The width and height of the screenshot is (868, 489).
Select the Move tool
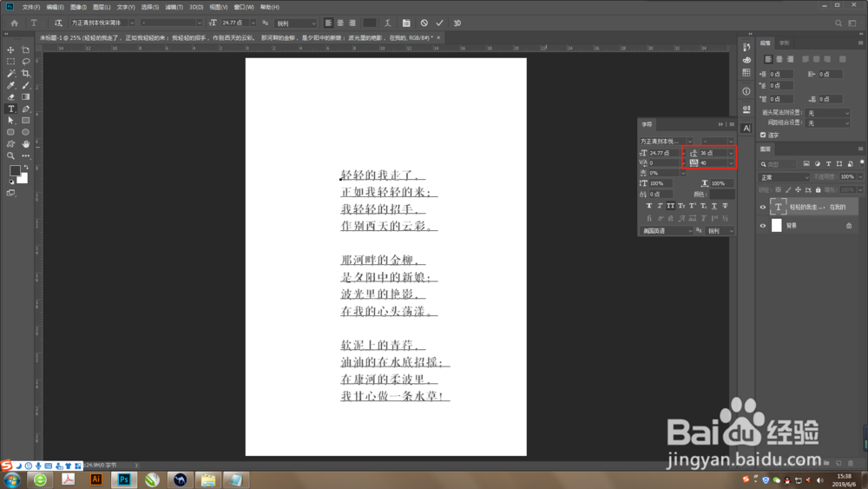tap(10, 50)
